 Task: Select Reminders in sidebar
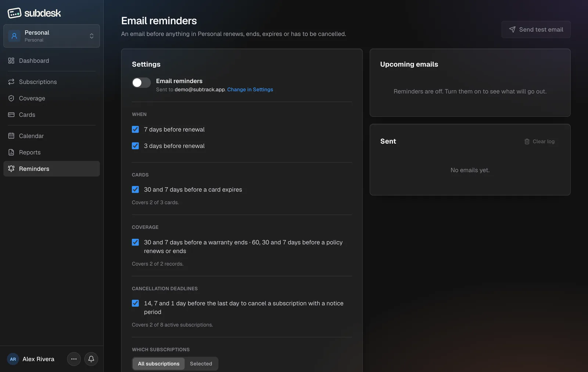coord(51,169)
